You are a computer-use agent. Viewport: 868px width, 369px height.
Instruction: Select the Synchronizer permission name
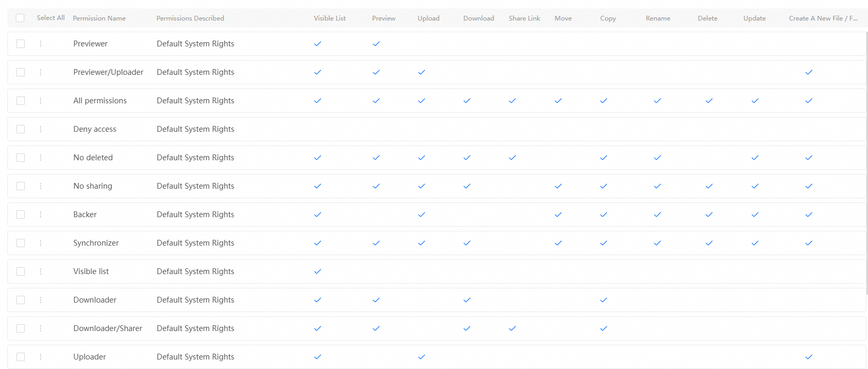coord(96,243)
